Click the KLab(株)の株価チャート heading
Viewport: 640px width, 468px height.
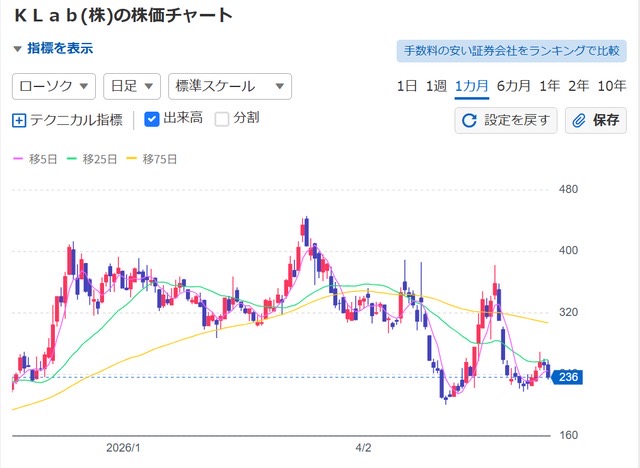(123, 16)
